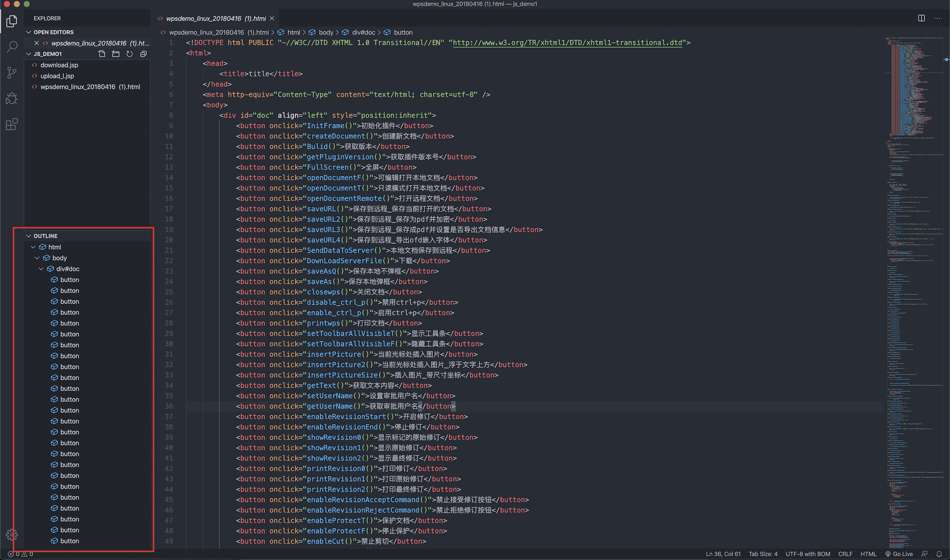Image resolution: width=950 pixels, height=560 pixels.
Task: Open the Manage gear menu
Action: [x=12, y=534]
